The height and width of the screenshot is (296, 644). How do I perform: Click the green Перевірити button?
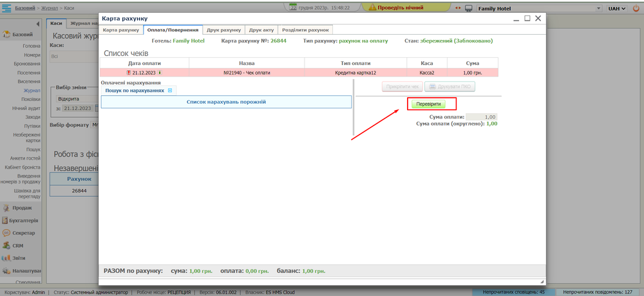tap(428, 104)
